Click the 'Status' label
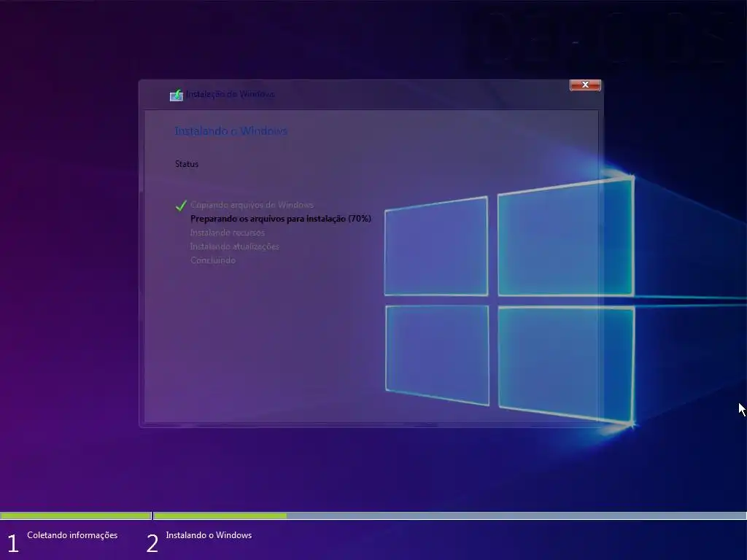 [187, 164]
